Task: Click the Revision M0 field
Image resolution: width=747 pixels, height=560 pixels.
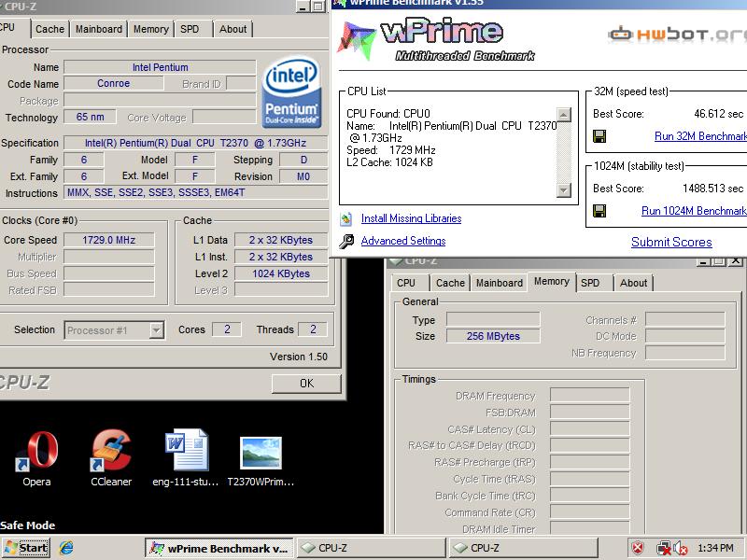Action: (303, 176)
